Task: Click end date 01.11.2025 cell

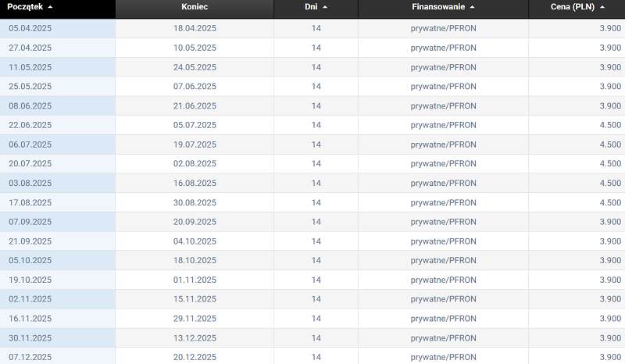Action: [x=195, y=280]
